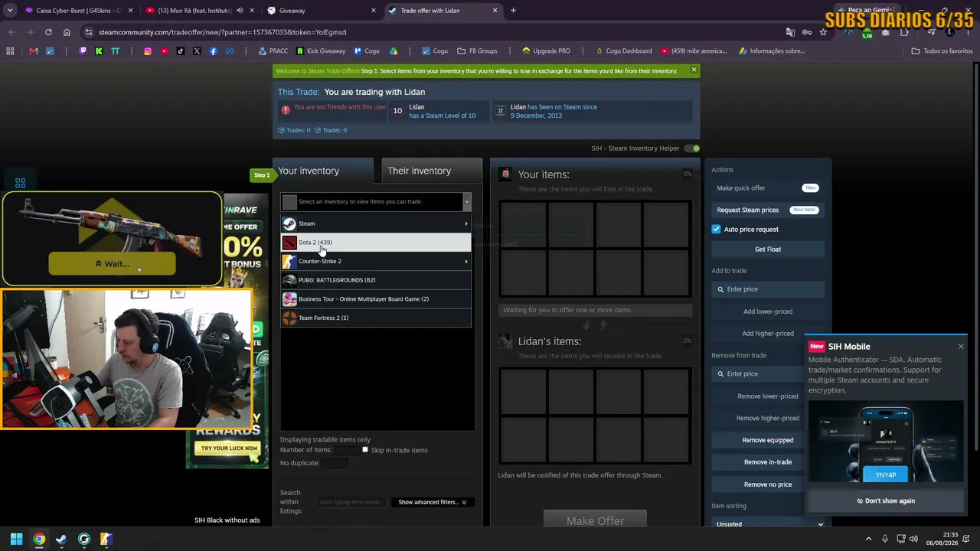This screenshot has height=551, width=980.
Task: Open FB Groups bookmarks folder
Action: pyautogui.click(x=477, y=51)
